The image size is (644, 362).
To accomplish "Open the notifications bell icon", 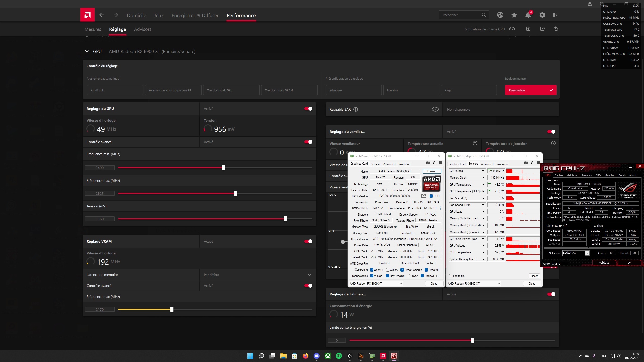I will click(528, 15).
